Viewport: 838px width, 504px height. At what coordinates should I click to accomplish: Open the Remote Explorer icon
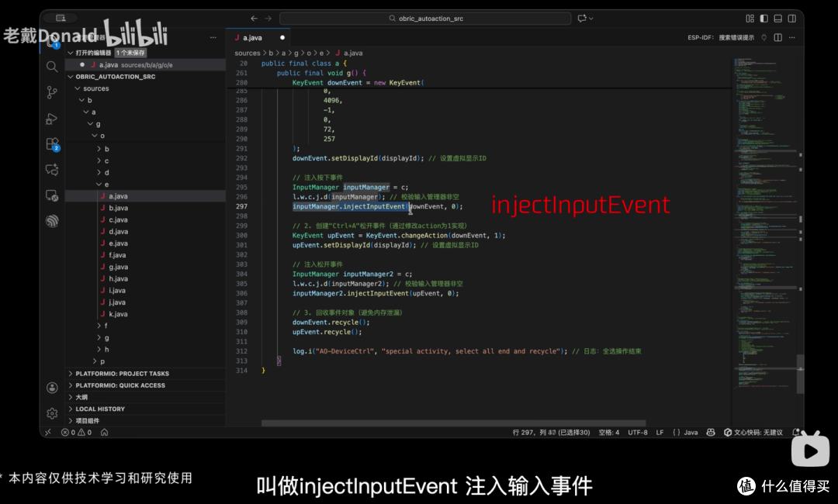click(52, 195)
